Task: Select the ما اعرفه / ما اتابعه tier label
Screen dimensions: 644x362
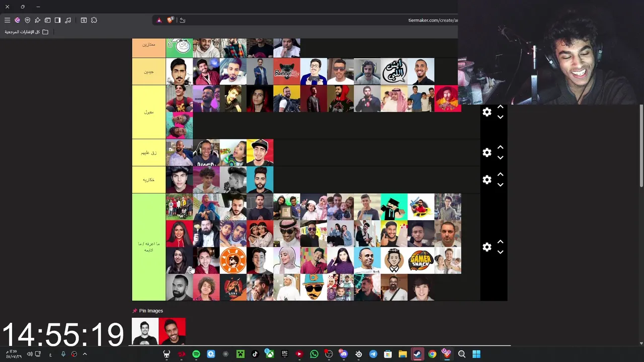Action: point(148,247)
